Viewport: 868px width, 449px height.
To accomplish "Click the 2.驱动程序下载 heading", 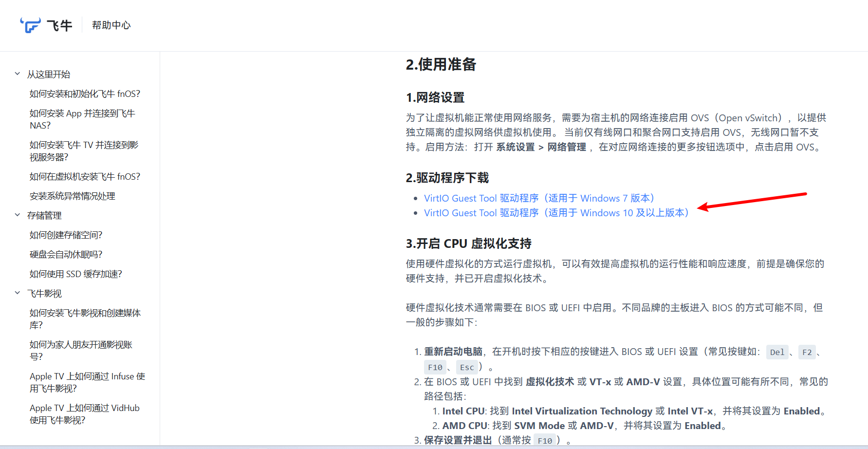I will click(x=447, y=178).
